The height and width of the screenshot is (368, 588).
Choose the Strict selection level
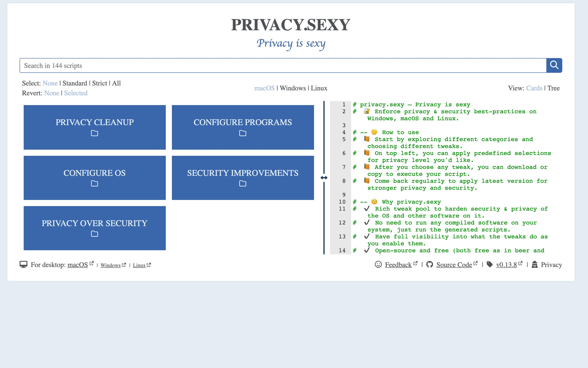point(100,83)
